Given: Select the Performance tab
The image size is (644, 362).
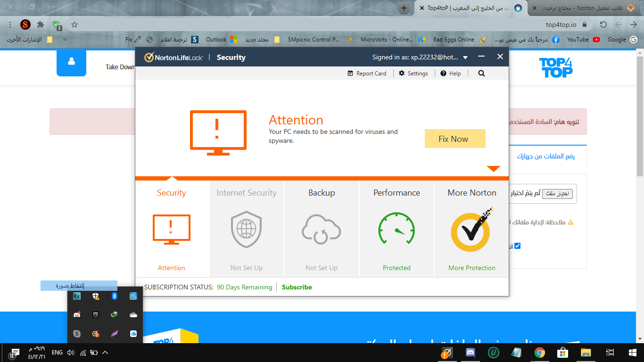Looking at the screenshot, I should click(x=396, y=229).
